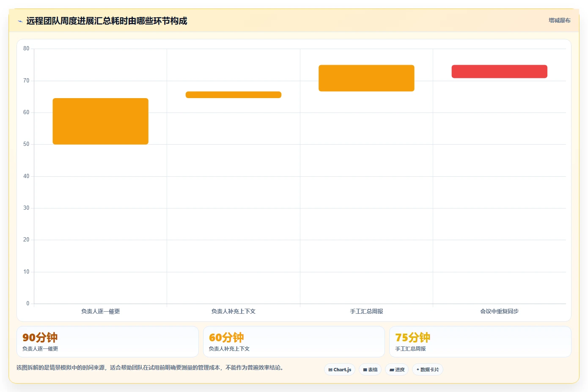Click y-axis tick label 80
The height and width of the screenshot is (392, 588).
click(x=26, y=49)
